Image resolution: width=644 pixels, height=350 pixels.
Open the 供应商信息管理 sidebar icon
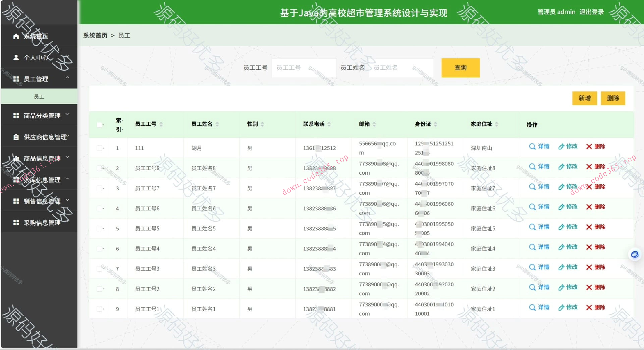point(16,137)
